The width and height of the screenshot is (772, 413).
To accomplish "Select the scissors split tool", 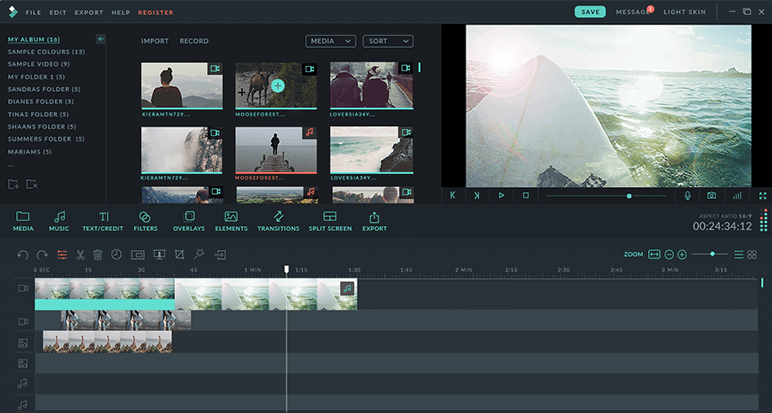I will [80, 254].
